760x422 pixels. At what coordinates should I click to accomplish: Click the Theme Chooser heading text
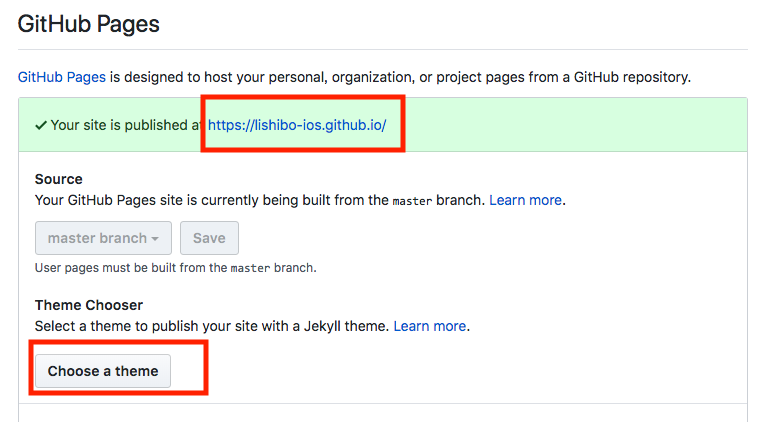tap(89, 305)
